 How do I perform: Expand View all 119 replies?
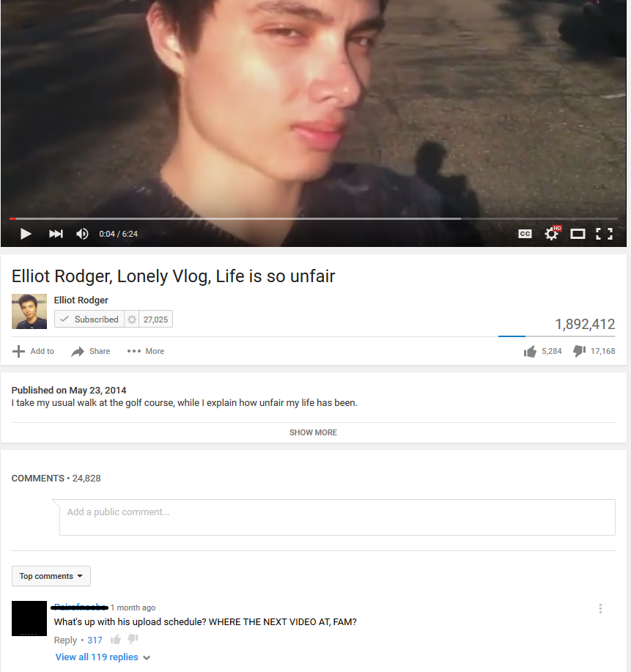point(103,657)
